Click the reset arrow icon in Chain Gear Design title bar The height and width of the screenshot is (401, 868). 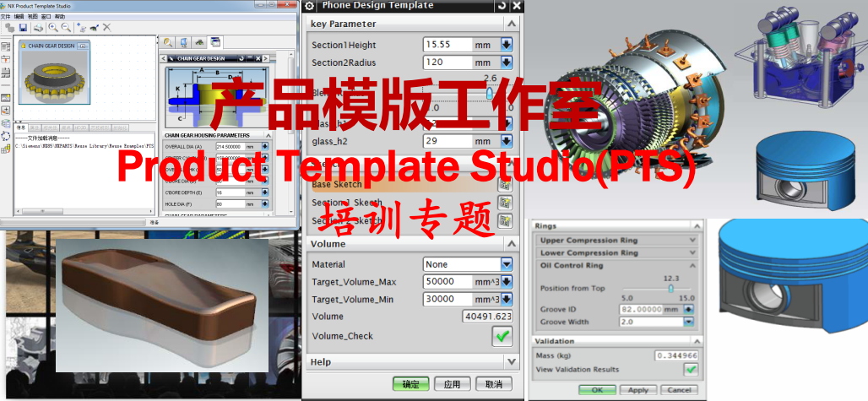point(241,58)
